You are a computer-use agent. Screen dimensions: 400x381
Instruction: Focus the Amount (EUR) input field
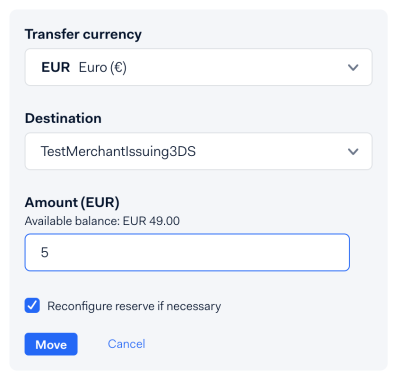pyautogui.click(x=187, y=252)
